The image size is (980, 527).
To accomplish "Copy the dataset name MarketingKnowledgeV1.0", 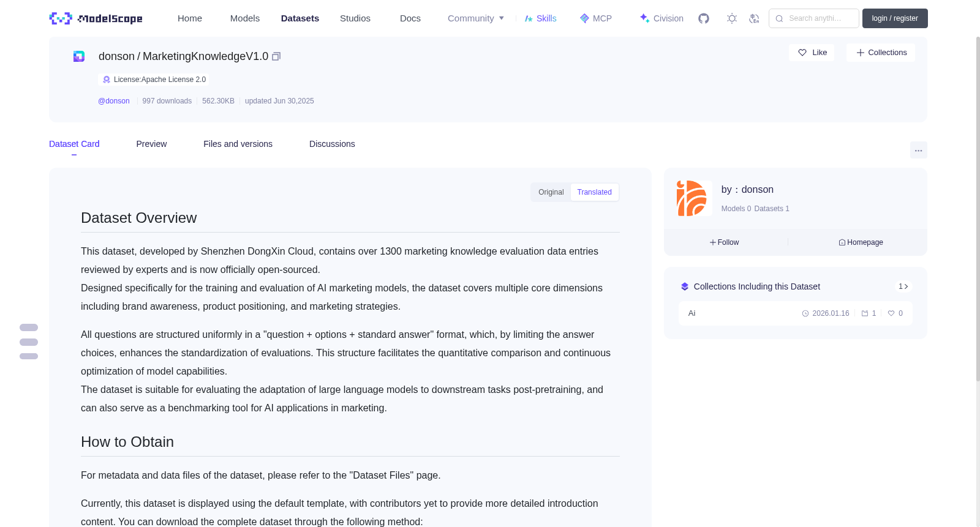I will (276, 56).
